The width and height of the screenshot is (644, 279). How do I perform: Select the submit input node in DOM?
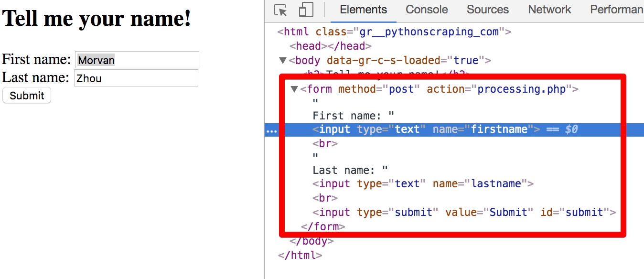point(463,213)
